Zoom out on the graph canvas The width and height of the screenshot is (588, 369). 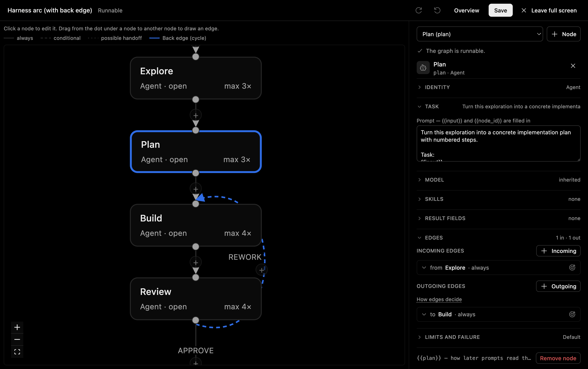coord(17,339)
